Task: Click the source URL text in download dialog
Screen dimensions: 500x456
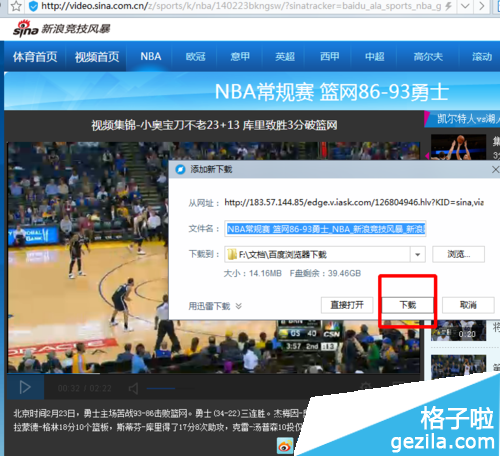Action: click(354, 202)
